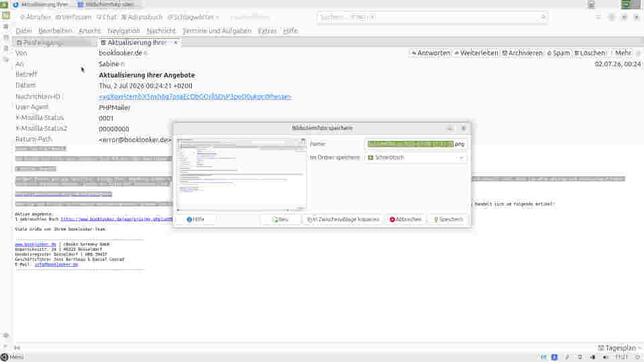644x362 pixels.
Task: Open the Nachricht menu
Action: click(161, 31)
